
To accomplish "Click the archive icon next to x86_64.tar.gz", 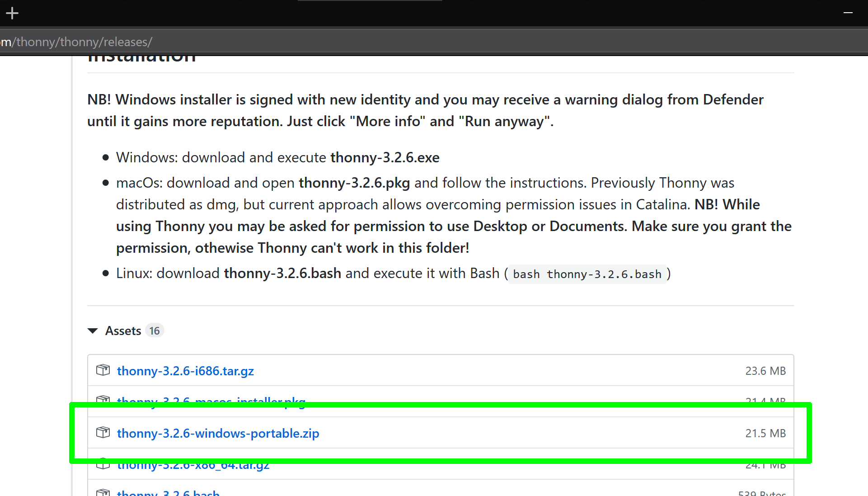I will click(103, 464).
